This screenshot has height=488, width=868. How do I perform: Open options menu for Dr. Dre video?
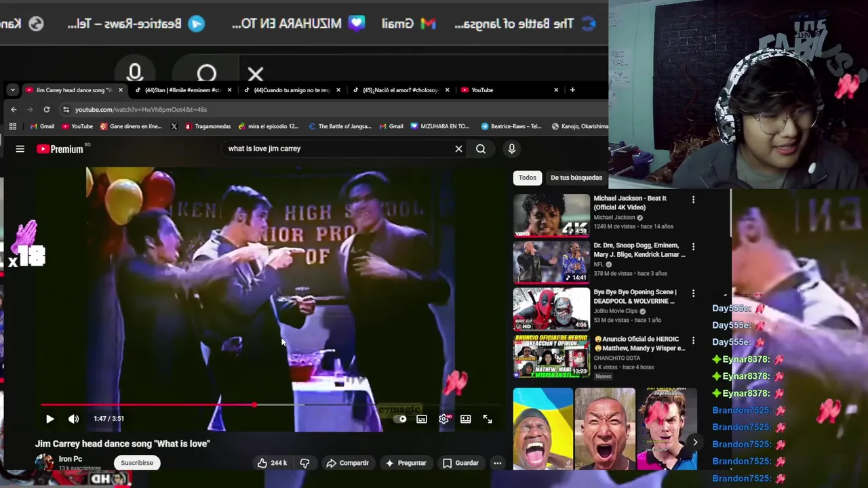point(693,246)
